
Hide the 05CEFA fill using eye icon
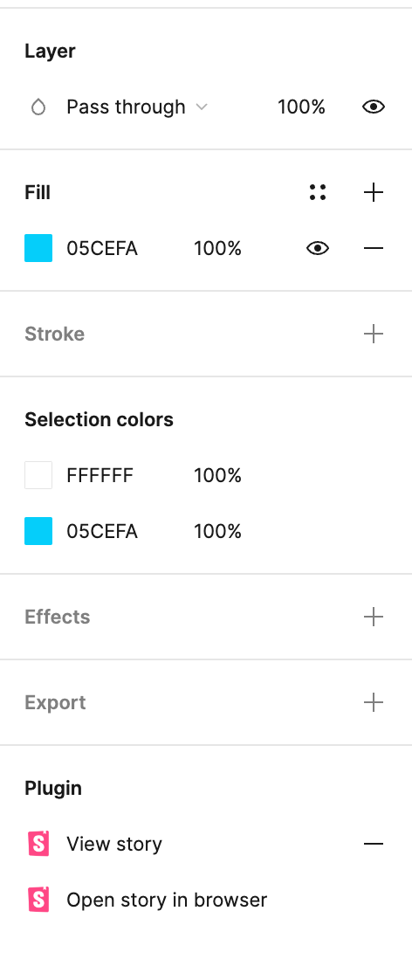pos(318,249)
